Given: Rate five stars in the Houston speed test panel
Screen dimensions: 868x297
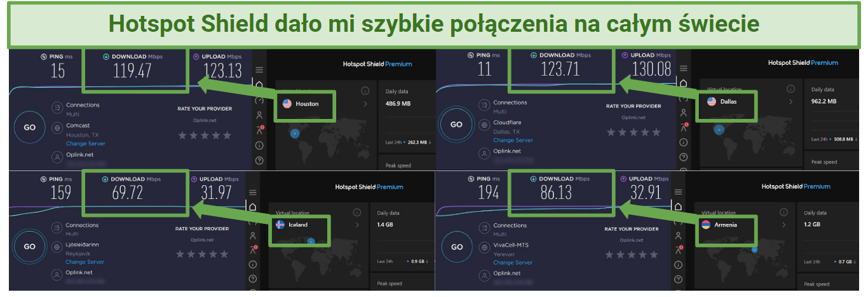Looking at the screenshot, I should (227, 135).
